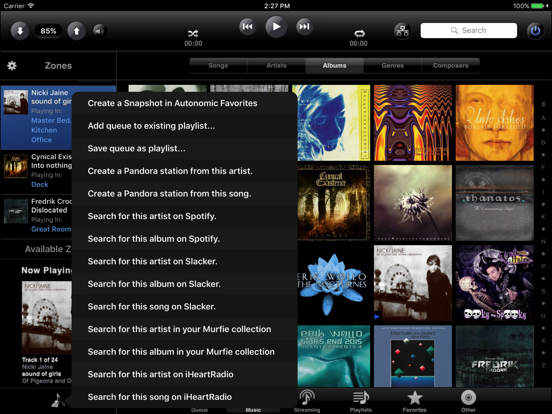Open Nicki Jaine album in grid
Screen dimensions: 552x414
point(413,283)
